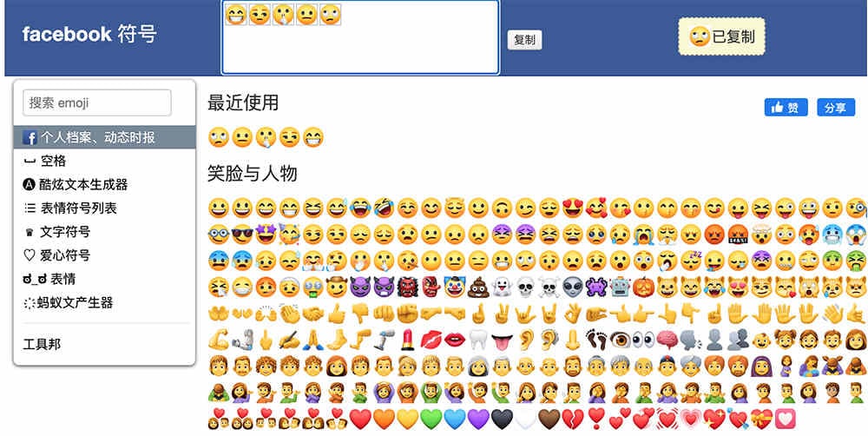The width and height of the screenshot is (868, 436).
Task: Click the green heart emoji
Action: click(431, 419)
